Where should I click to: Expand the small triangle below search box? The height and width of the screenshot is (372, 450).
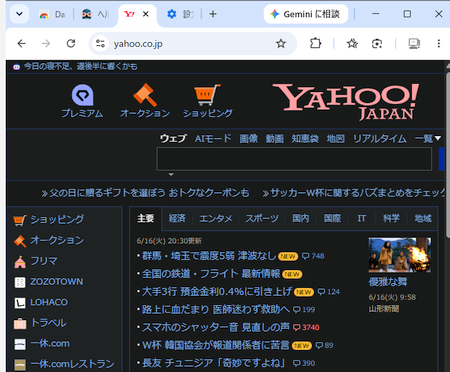(171, 174)
